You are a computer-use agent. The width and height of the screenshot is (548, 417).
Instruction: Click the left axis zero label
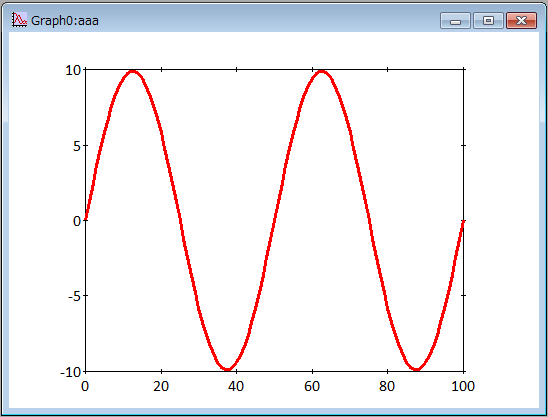click(77, 221)
